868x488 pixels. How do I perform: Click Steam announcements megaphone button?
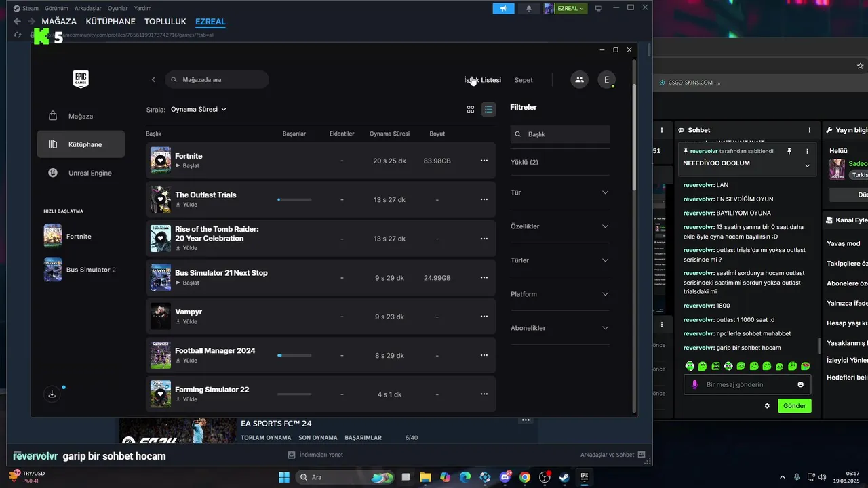pos(503,8)
